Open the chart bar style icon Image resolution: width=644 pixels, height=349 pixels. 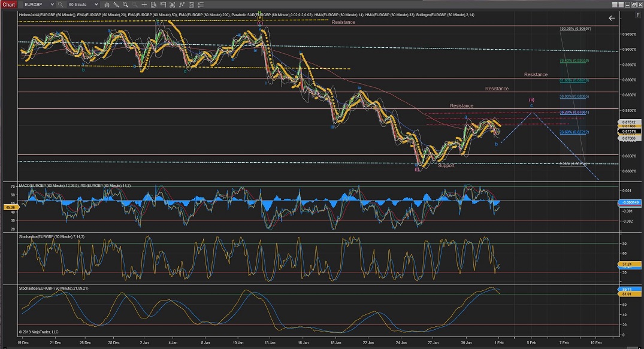click(x=107, y=4)
